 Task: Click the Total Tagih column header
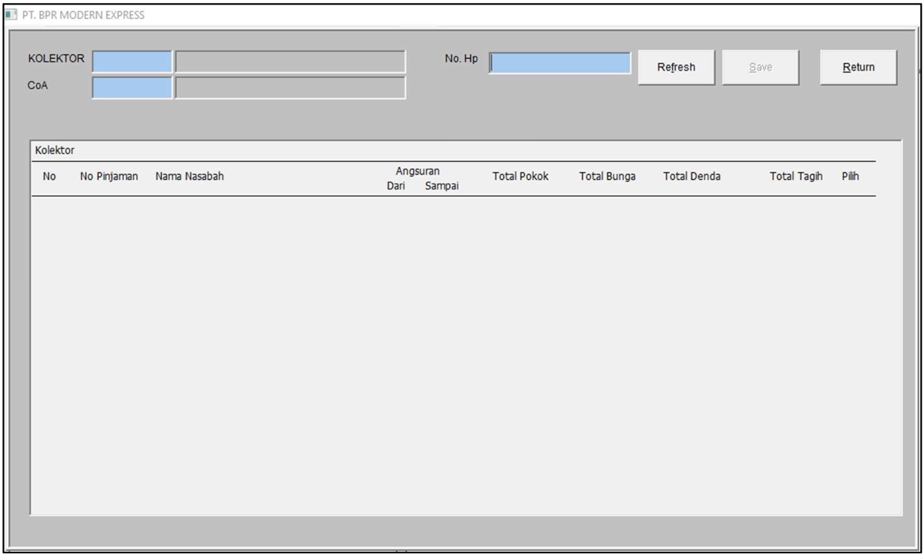pos(796,177)
